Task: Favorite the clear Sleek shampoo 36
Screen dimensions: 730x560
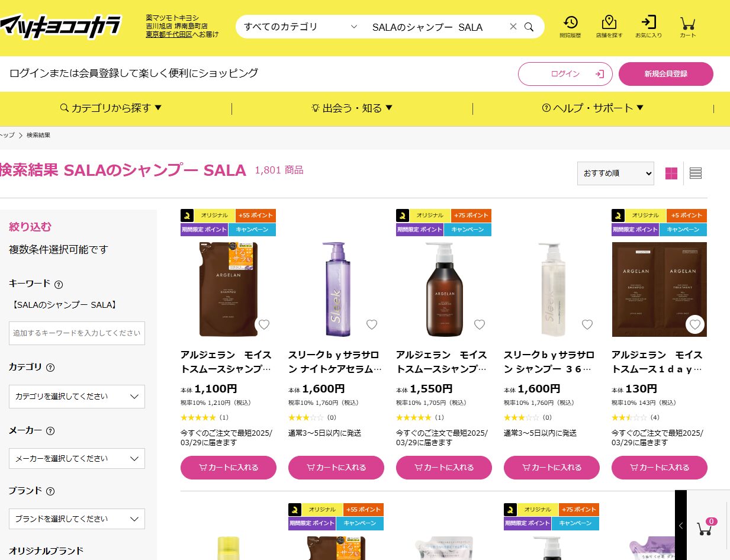Action: 587,324
